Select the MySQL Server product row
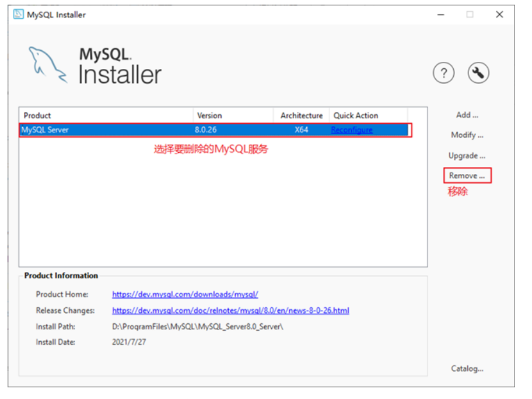 coord(213,130)
